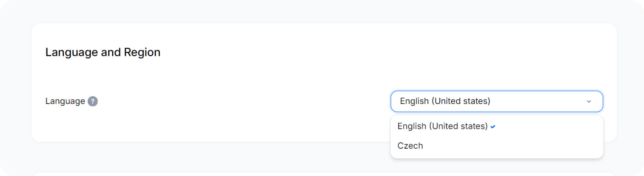Click the small down arrow in Language field

pyautogui.click(x=589, y=102)
